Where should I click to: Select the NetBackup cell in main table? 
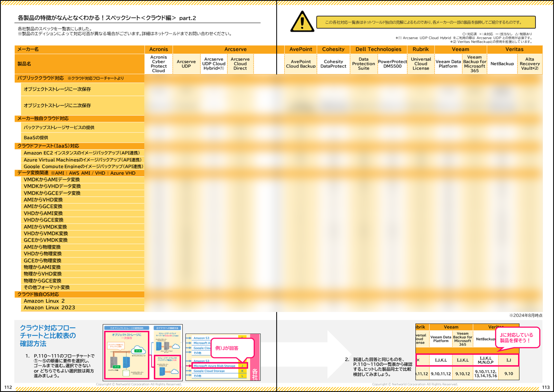pos(502,64)
